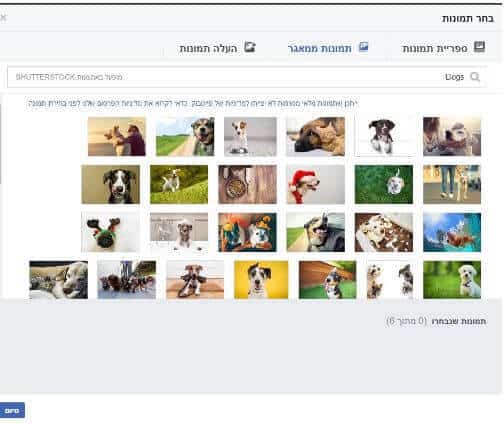
Task: Select the dog in Santa hat photo
Action: (x=315, y=184)
